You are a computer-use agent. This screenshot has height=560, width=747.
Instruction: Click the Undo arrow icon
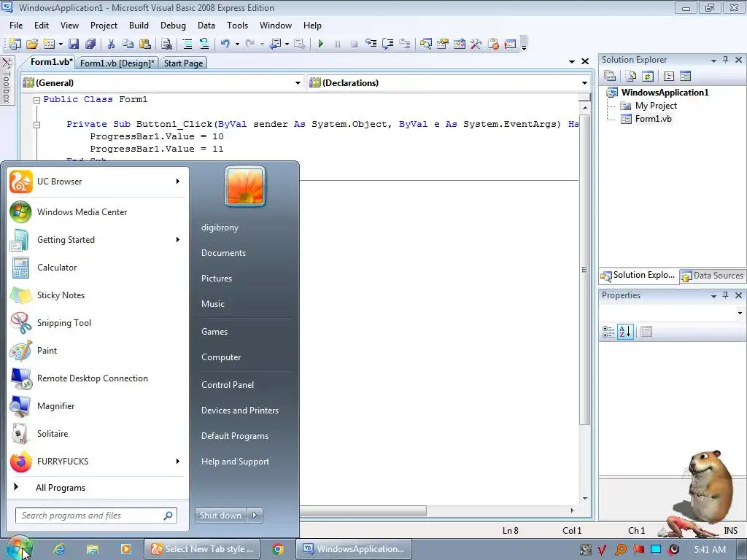[225, 44]
